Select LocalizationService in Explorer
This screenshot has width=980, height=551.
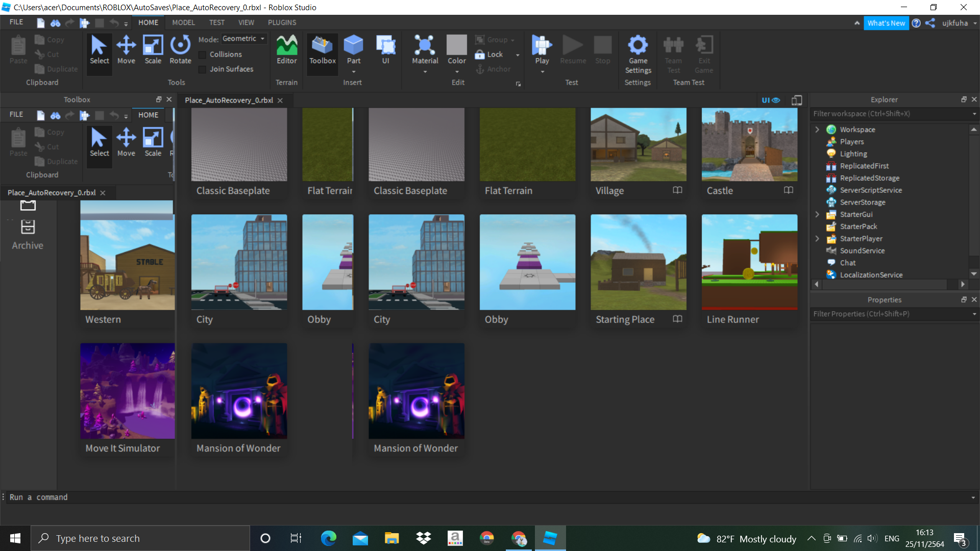pyautogui.click(x=871, y=274)
